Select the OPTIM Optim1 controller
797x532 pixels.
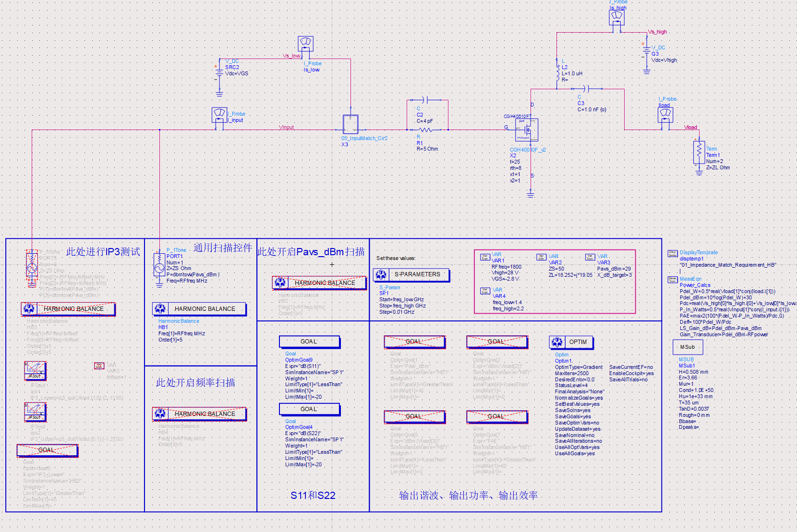(x=571, y=343)
